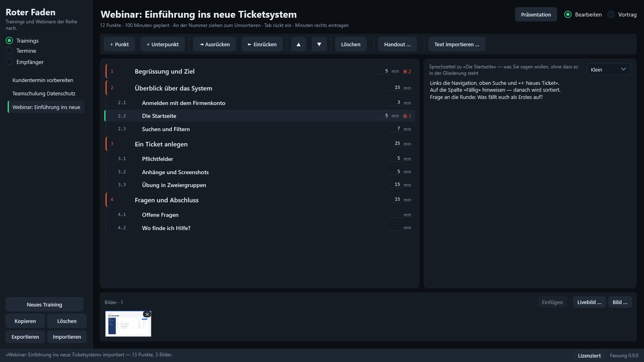Click the drag number 1 handle
Image resolution: width=644 pixels, height=362 pixels.
point(112,71)
